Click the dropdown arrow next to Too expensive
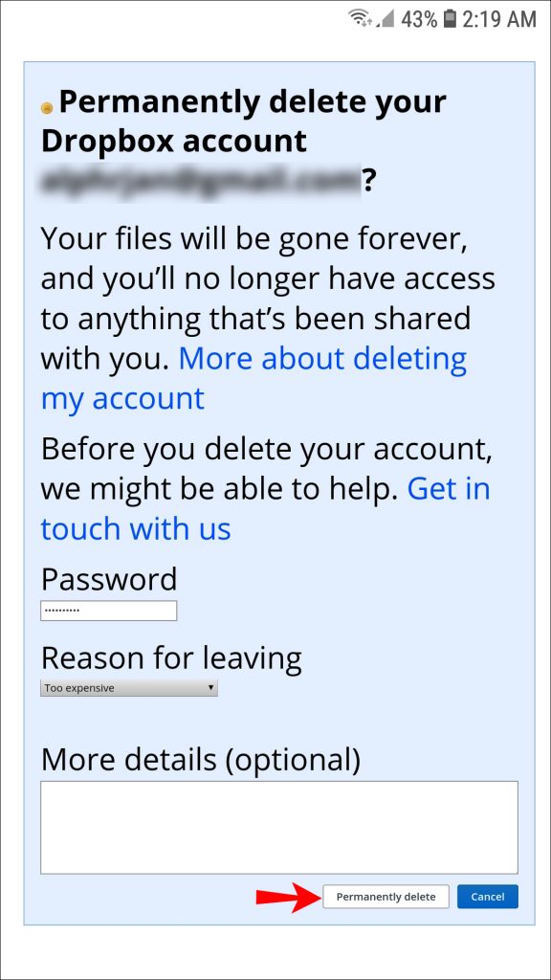 [210, 687]
